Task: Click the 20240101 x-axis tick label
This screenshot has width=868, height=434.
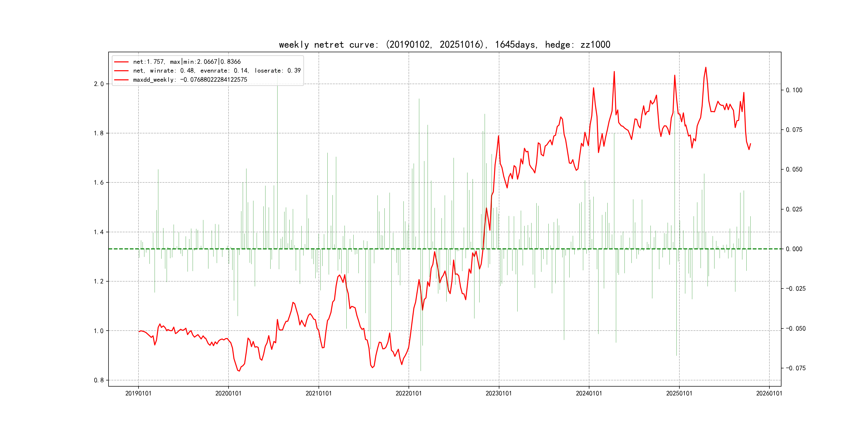Action: click(x=589, y=393)
